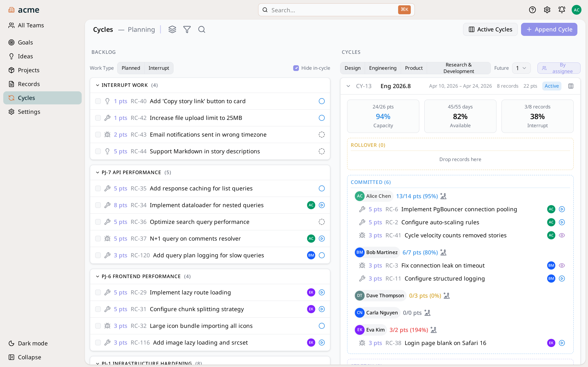Switch to dark mode using the moon icon
The image size is (588, 367).
(11, 343)
